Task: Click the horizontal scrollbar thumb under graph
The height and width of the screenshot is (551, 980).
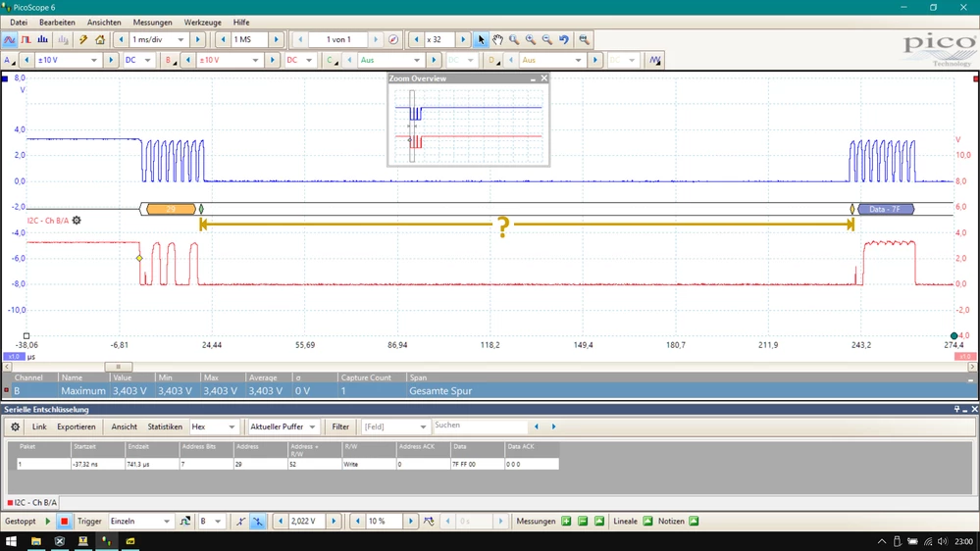Action: pyautogui.click(x=118, y=367)
